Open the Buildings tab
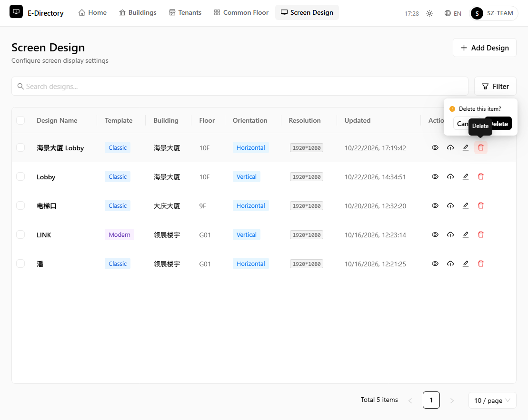Viewport: 528px width, 420px height. (138, 12)
